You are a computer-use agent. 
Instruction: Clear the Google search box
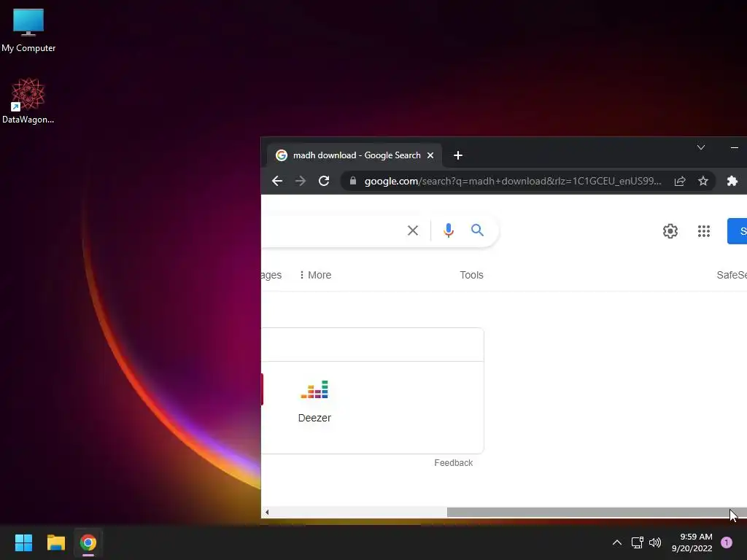[413, 230]
